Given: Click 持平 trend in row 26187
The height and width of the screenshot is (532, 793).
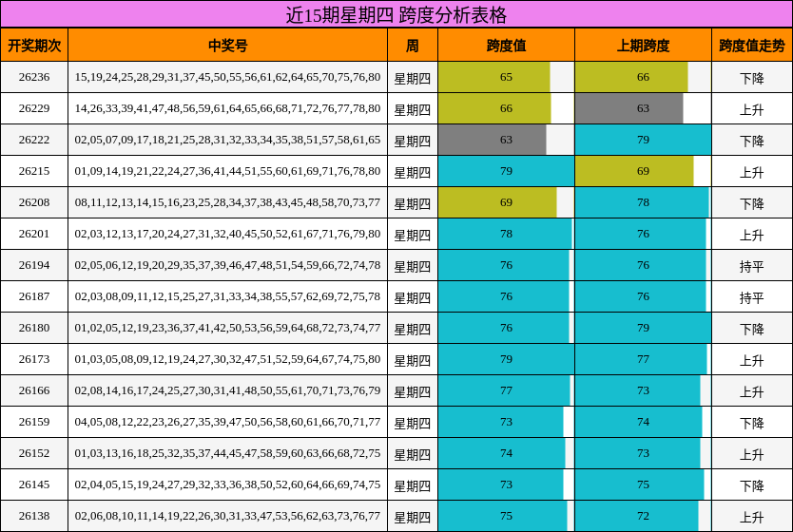Looking at the screenshot, I should pyautogui.click(x=752, y=297).
